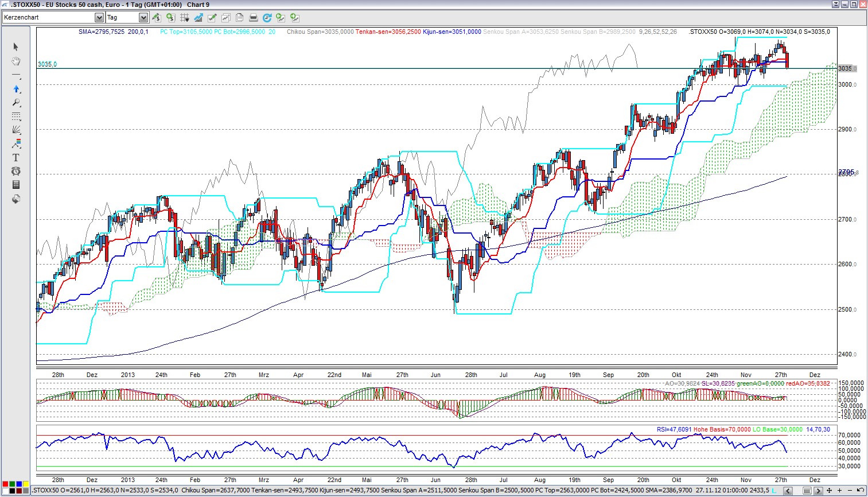Open the calculator tool

(16, 185)
